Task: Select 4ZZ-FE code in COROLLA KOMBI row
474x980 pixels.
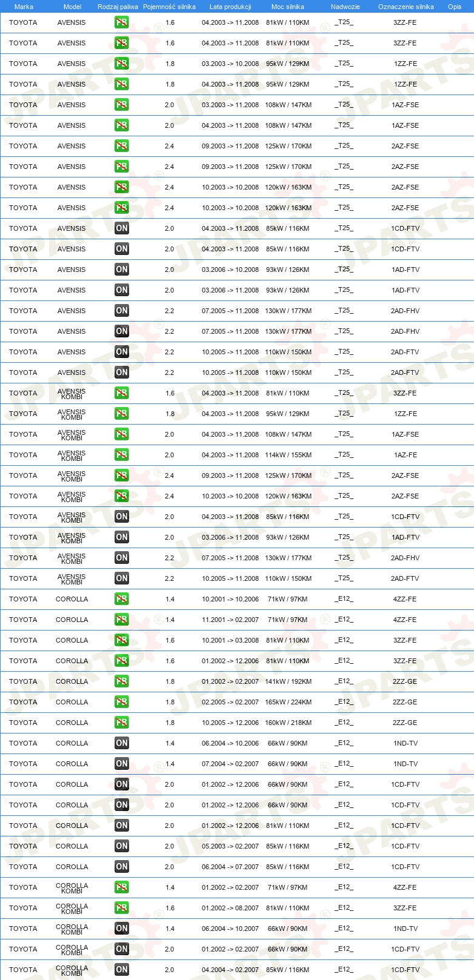Action: [406, 887]
